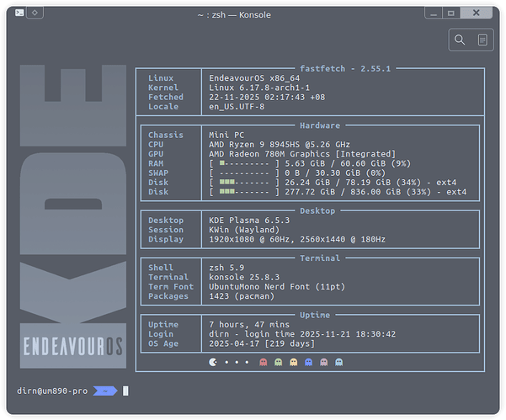Image resolution: width=506 pixels, height=420 pixels.
Task: Click the SWAP usage bar
Action: [x=243, y=173]
